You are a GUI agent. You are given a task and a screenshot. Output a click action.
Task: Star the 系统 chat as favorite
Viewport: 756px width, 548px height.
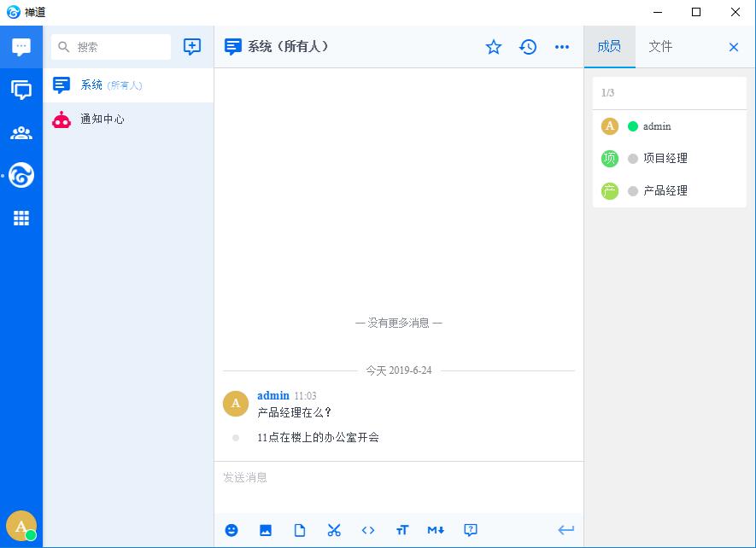(x=494, y=47)
